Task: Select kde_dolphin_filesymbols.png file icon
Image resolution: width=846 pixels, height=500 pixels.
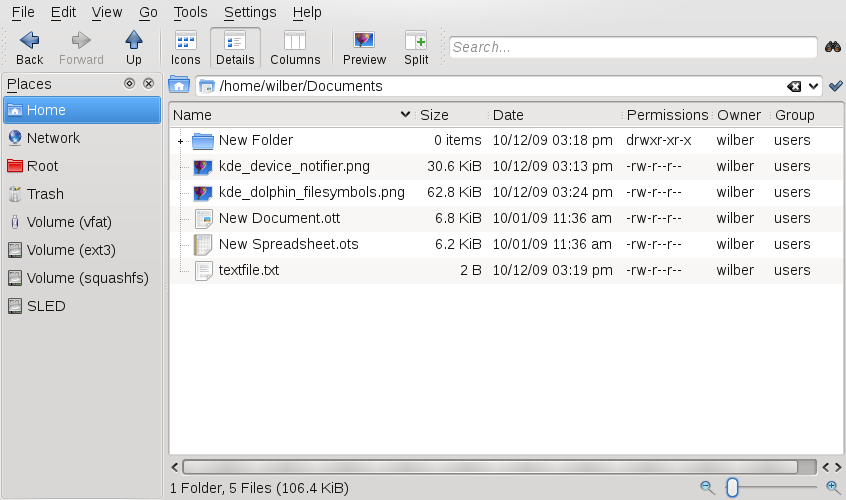Action: click(x=203, y=193)
